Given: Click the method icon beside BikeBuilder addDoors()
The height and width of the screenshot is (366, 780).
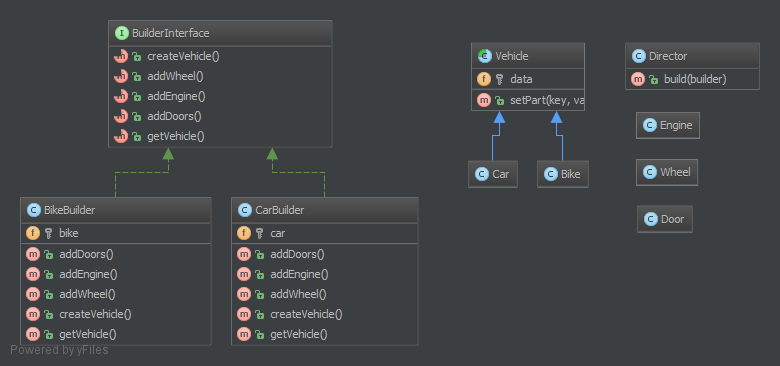Looking at the screenshot, I should 33,254.
